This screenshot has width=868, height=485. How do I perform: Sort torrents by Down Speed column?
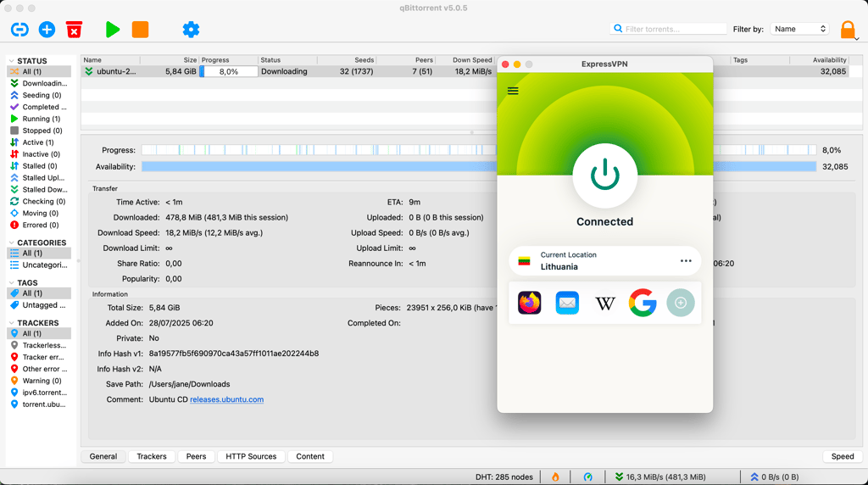click(x=465, y=60)
